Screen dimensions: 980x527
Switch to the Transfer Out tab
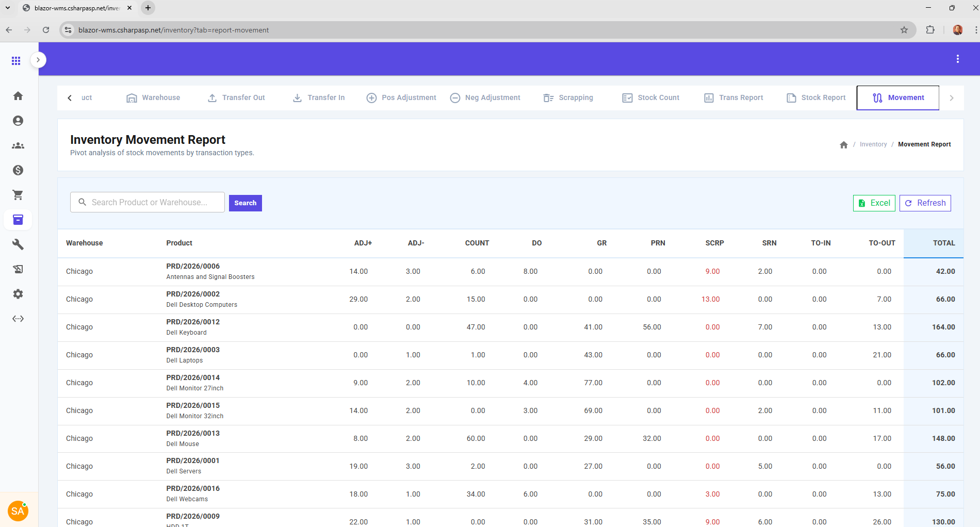236,98
